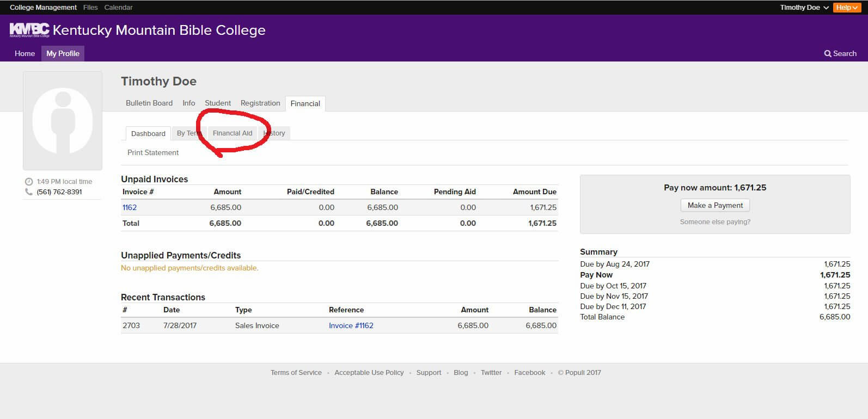Open Files in the top bar

pos(90,8)
